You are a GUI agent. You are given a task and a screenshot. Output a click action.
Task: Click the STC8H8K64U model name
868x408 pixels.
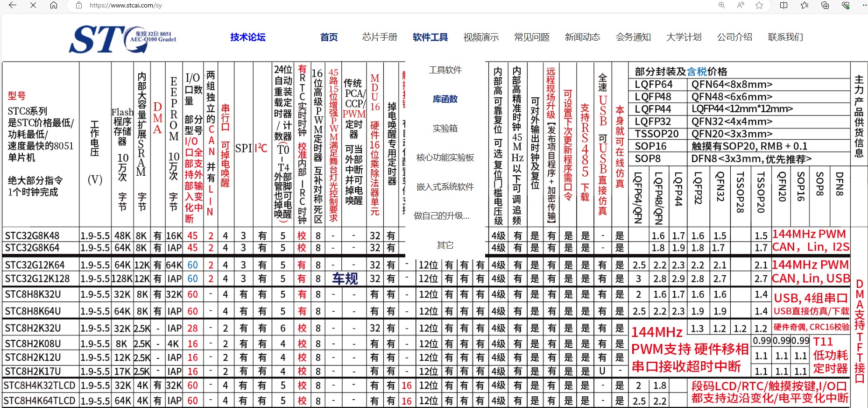33,311
